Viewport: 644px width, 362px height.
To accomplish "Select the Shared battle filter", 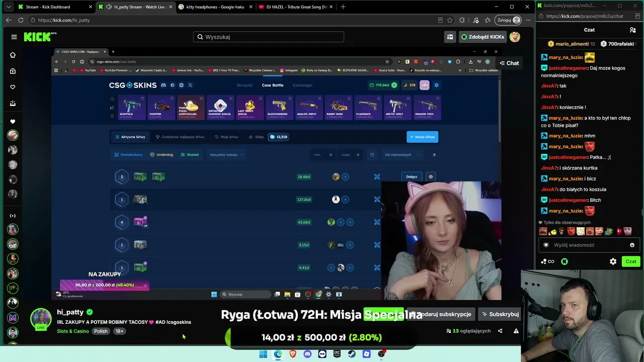I will pyautogui.click(x=190, y=155).
